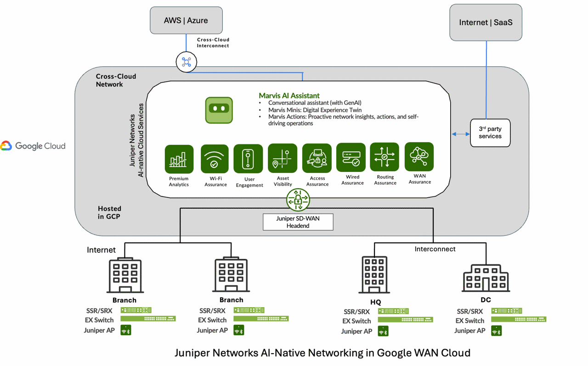Viewport: 588px width, 366px height.
Task: Expand the Internet | SaaS box
Action: 486,22
